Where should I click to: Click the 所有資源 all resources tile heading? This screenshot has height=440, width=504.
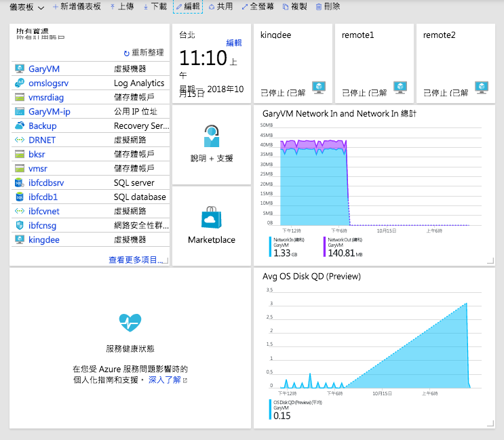[x=33, y=31]
